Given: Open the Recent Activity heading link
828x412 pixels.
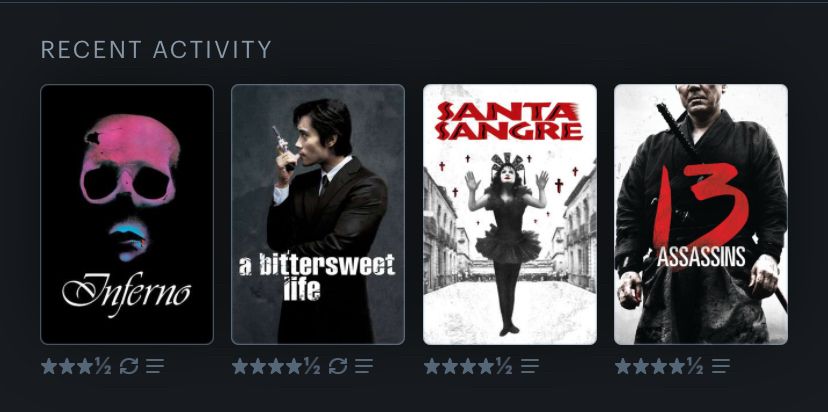Looking at the screenshot, I should (x=156, y=50).
